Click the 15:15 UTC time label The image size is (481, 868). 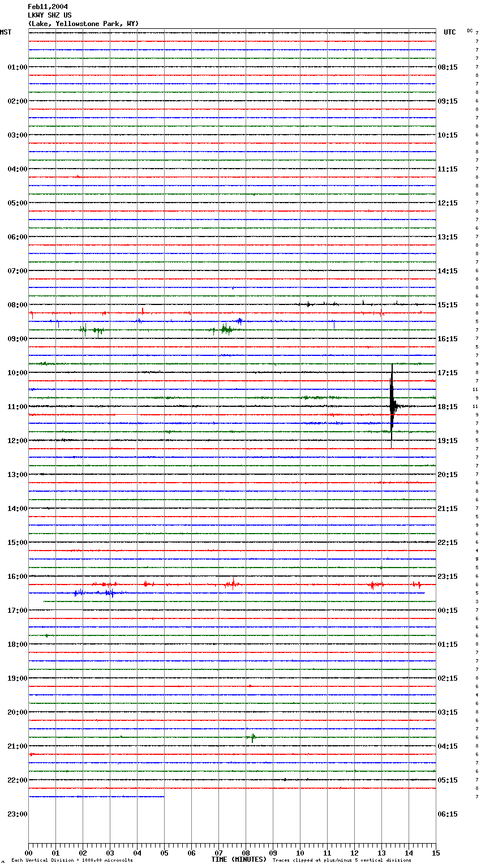click(448, 305)
